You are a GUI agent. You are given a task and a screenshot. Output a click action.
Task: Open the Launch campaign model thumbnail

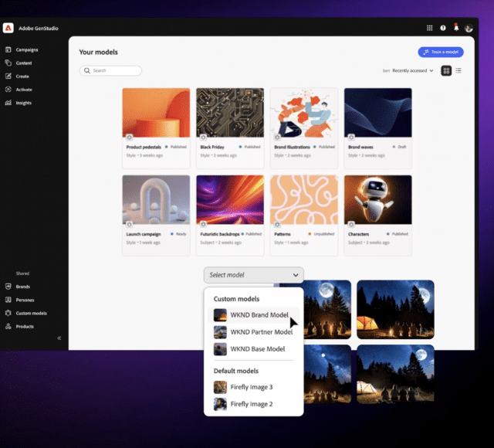pyautogui.click(x=156, y=199)
